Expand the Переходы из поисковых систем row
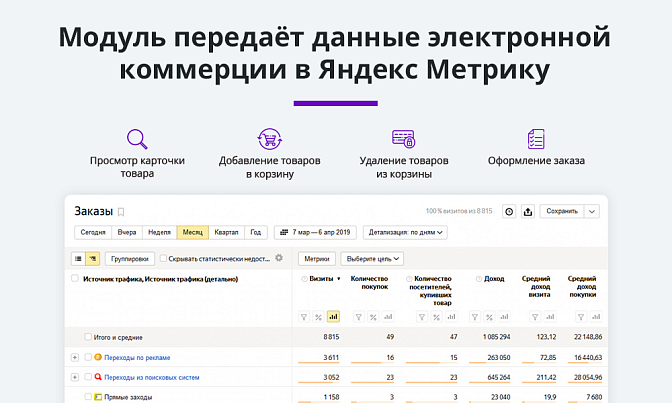This screenshot has width=672, height=403. (75, 377)
